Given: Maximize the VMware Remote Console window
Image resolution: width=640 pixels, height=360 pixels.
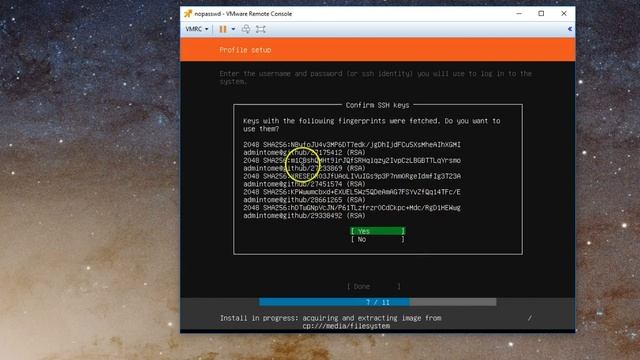Looking at the screenshot, I should (x=541, y=13).
